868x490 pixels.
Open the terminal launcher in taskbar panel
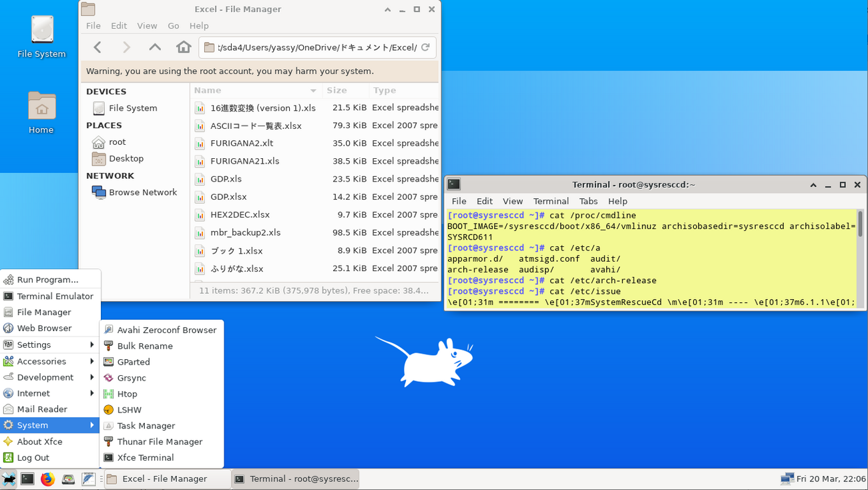[x=27, y=479]
